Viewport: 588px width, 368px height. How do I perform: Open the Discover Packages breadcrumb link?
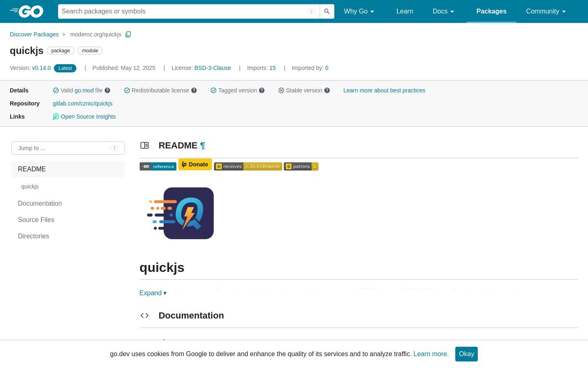34,34
